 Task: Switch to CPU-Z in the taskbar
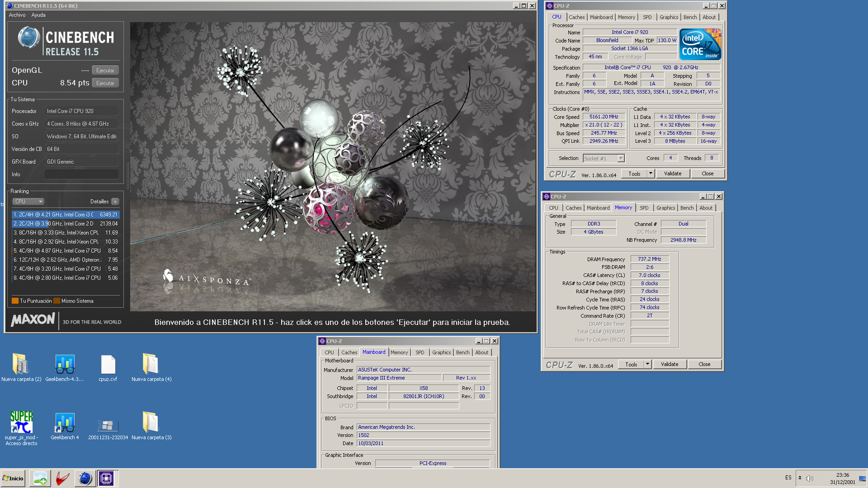[x=106, y=479]
